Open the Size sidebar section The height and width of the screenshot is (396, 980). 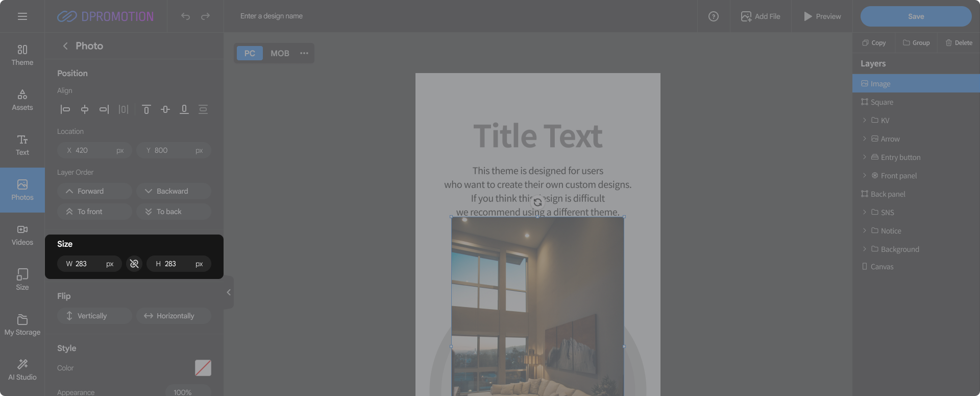[x=22, y=280]
